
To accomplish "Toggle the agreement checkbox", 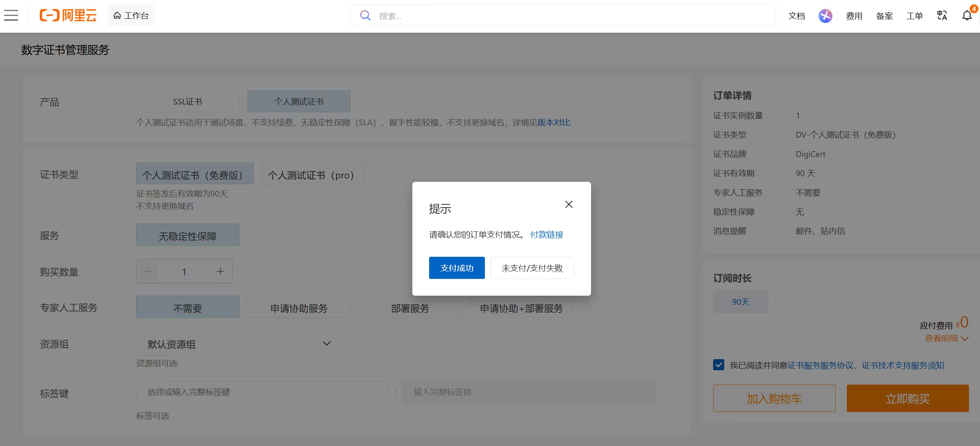I will tap(719, 365).
